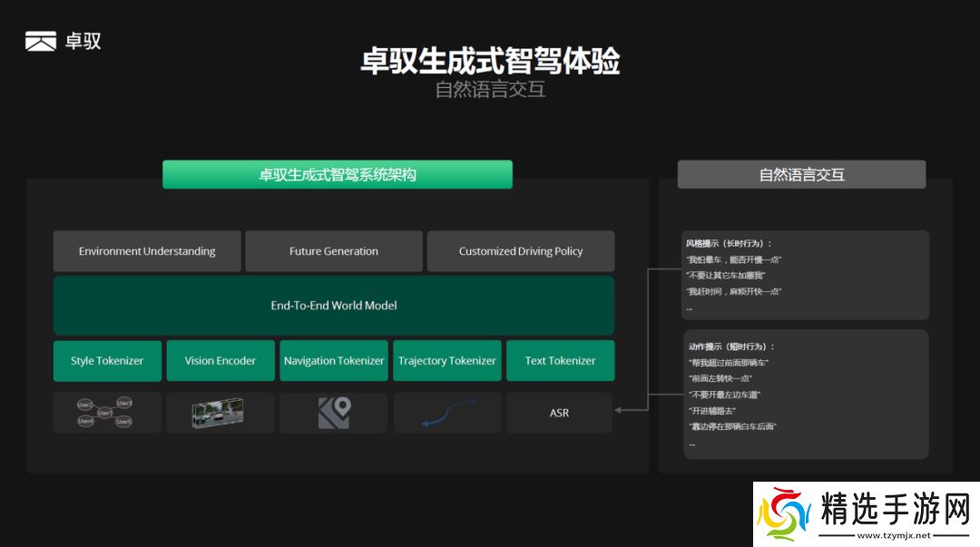
Task: Open the Environment Understanding box
Action: [147, 251]
